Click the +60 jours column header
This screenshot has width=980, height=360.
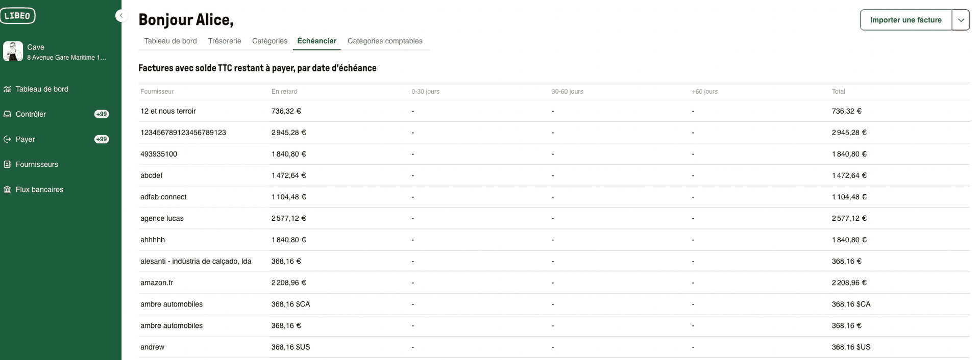point(704,92)
